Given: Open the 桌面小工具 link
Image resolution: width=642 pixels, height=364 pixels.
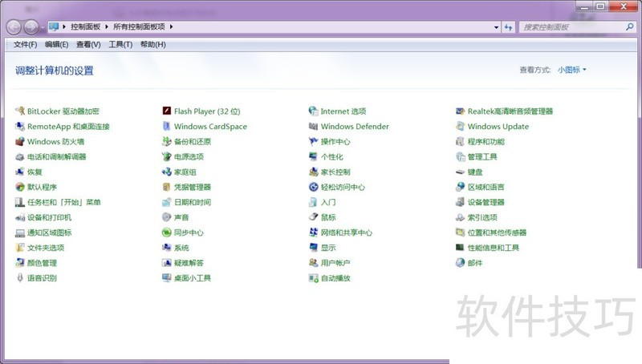Looking at the screenshot, I should click(192, 278).
